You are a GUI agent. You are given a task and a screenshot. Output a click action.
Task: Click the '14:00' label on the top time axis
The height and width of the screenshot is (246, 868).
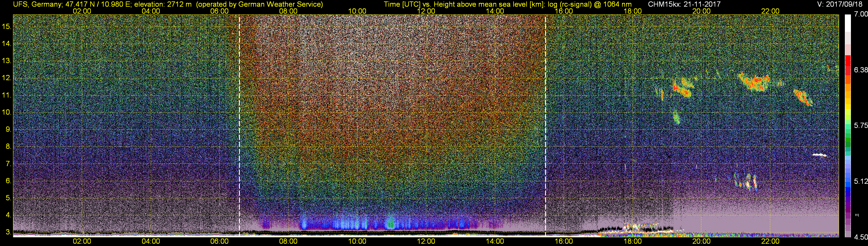coord(495,11)
